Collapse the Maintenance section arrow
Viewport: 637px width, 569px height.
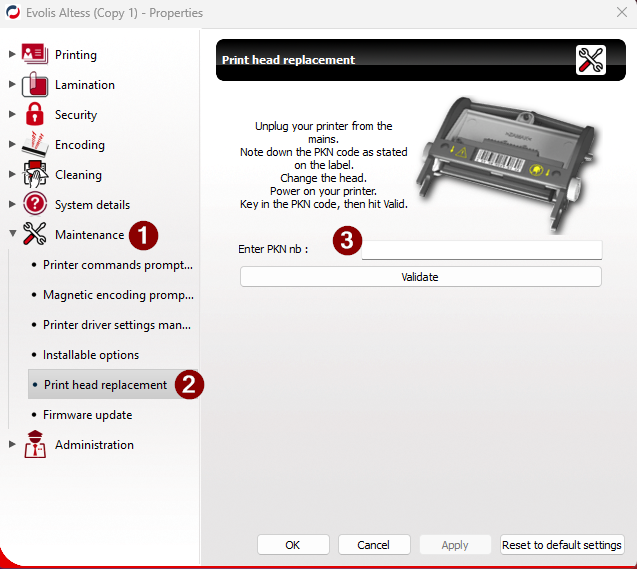[13, 234]
